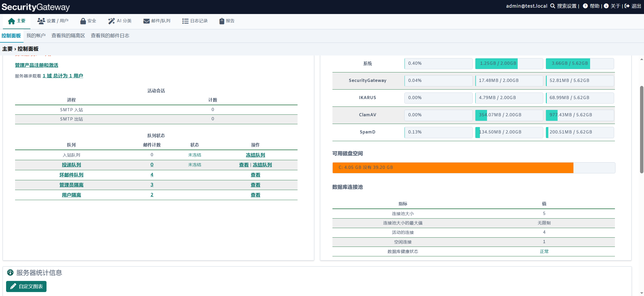The width and height of the screenshot is (644, 296).
Task: Click 冻结队列 for 入站队列
Action: click(255, 155)
